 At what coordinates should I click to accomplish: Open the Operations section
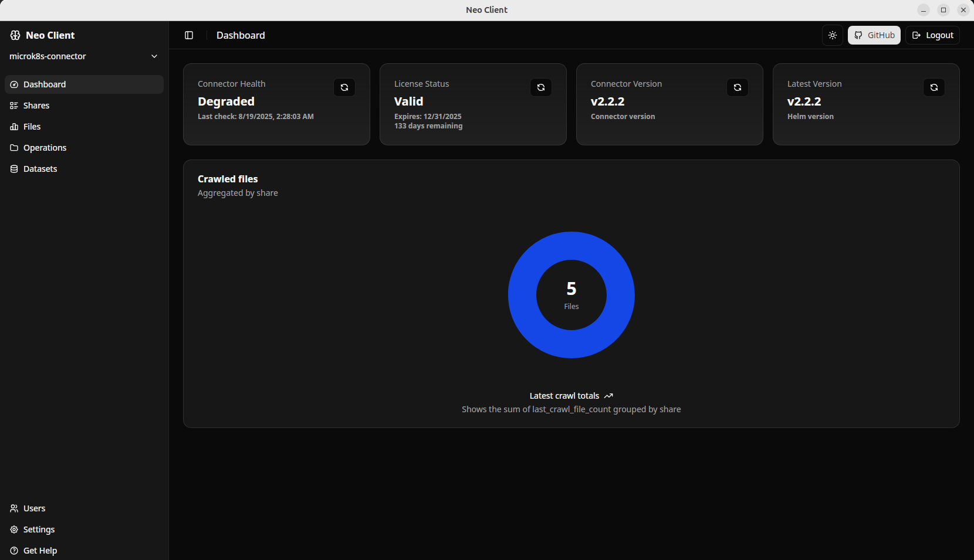[45, 147]
